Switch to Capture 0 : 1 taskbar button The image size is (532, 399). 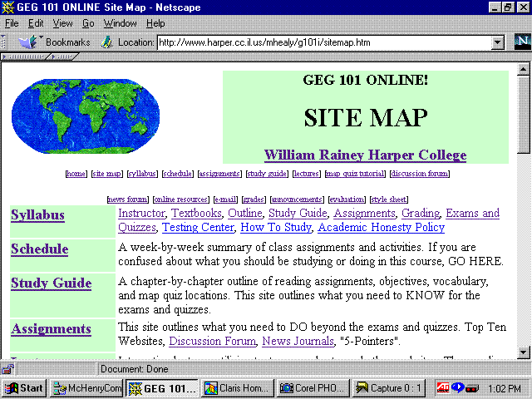(x=388, y=388)
